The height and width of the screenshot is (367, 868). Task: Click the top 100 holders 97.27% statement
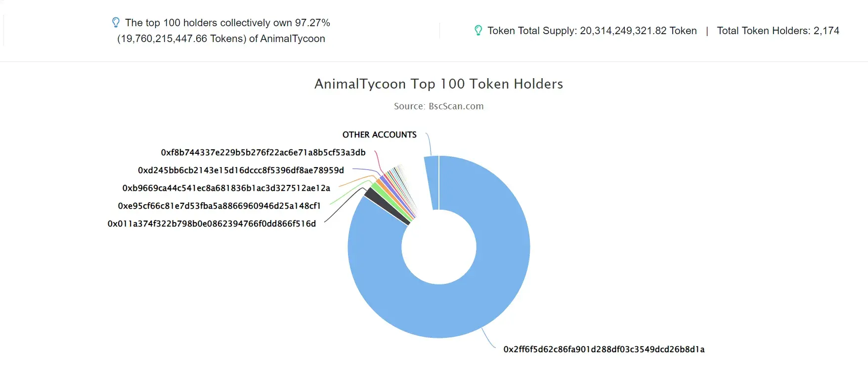pos(224,31)
